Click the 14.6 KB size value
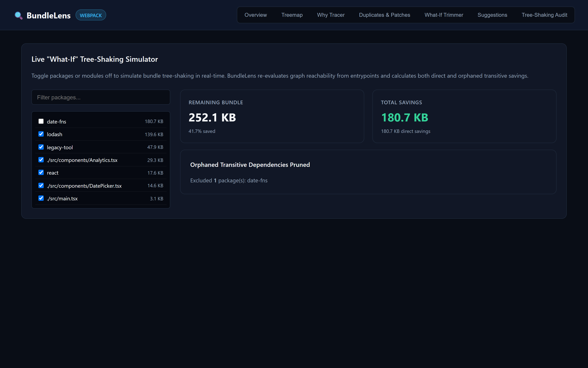Viewport: 588px width, 368px height. tap(155, 185)
